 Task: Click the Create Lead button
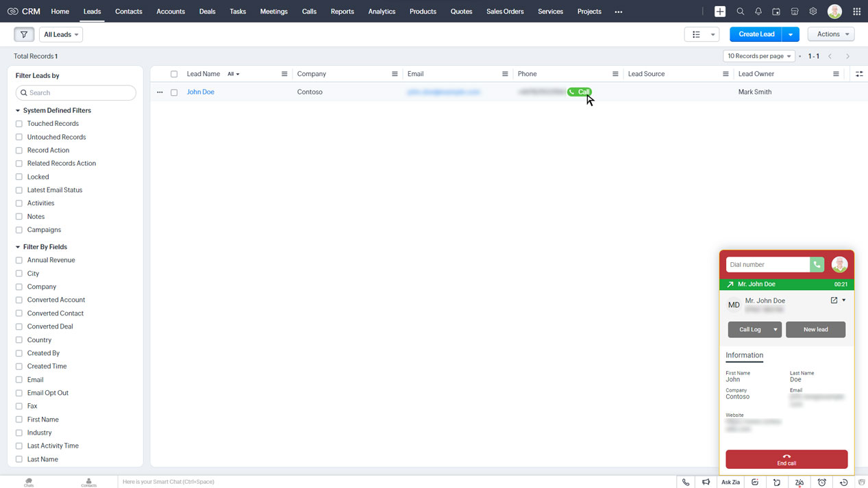pos(756,34)
